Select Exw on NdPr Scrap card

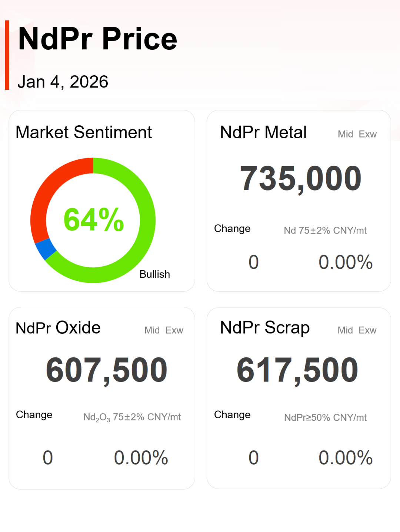pos(368,330)
